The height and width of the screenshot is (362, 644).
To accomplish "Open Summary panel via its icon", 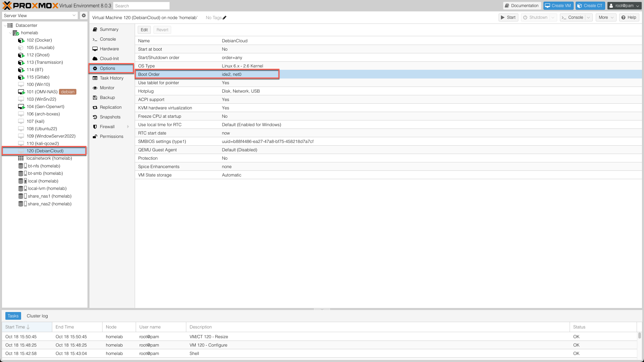I will [x=95, y=30].
